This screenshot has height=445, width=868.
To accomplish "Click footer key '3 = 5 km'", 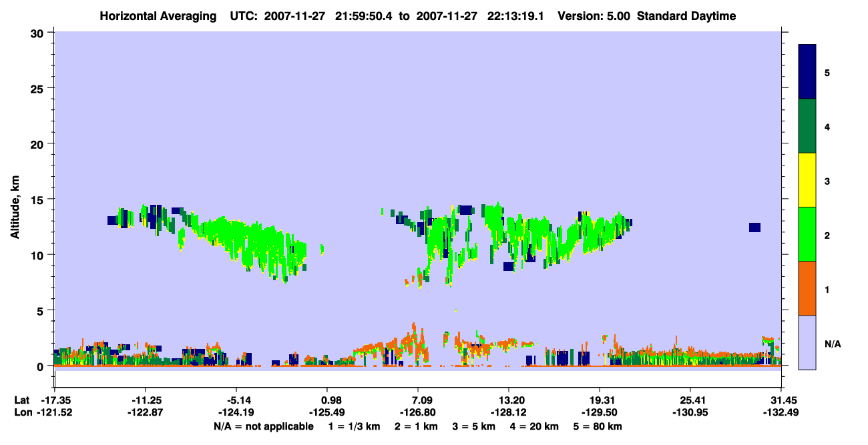I will (x=475, y=426).
